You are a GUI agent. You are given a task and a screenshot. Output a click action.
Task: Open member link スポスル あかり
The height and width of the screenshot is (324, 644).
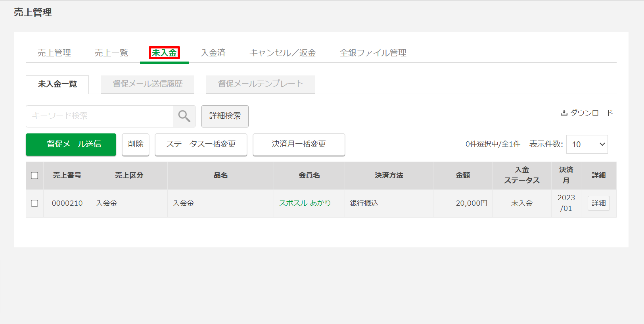[x=305, y=203]
